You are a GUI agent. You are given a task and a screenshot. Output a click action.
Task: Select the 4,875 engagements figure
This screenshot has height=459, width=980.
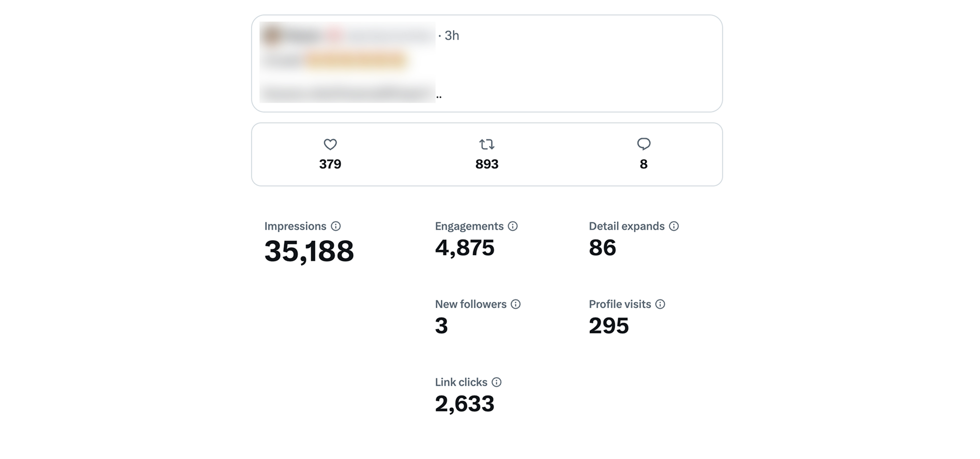(x=464, y=248)
